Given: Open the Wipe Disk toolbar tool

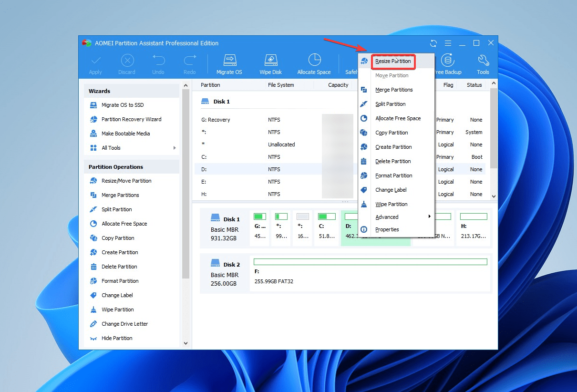Looking at the screenshot, I should [271, 64].
